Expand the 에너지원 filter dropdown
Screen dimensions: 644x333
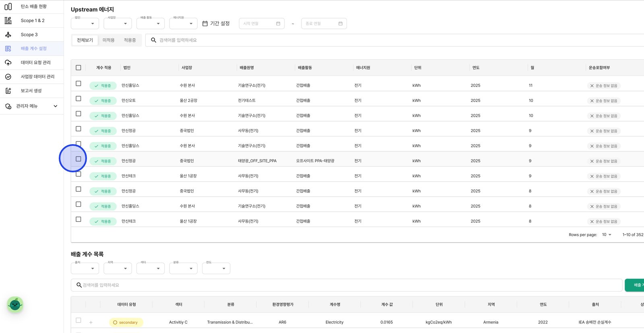point(184,23)
